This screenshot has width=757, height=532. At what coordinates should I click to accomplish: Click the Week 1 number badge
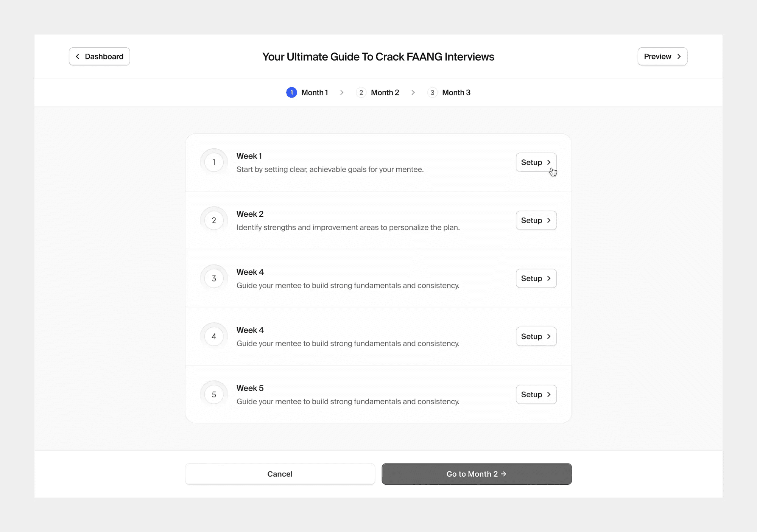click(214, 162)
